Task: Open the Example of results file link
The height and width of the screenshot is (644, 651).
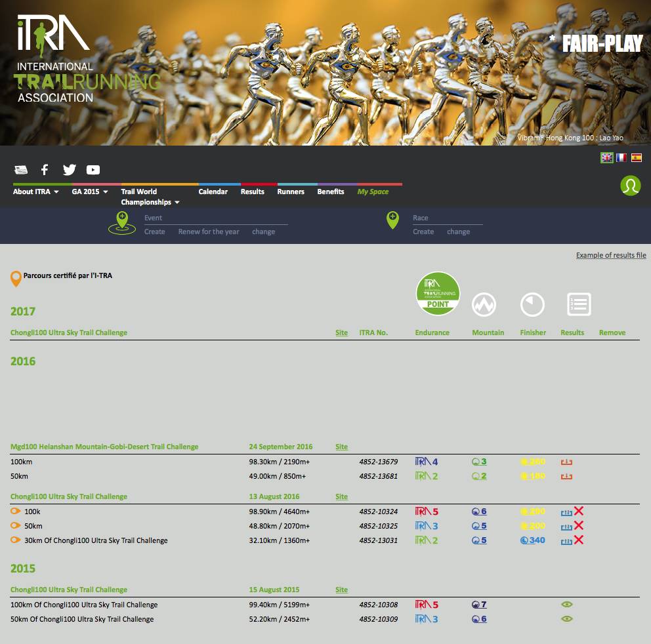Action: point(610,255)
